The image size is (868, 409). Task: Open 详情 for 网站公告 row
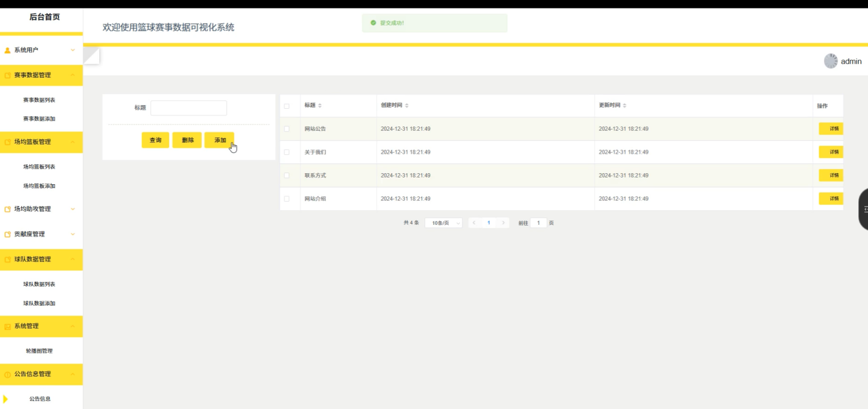point(832,129)
